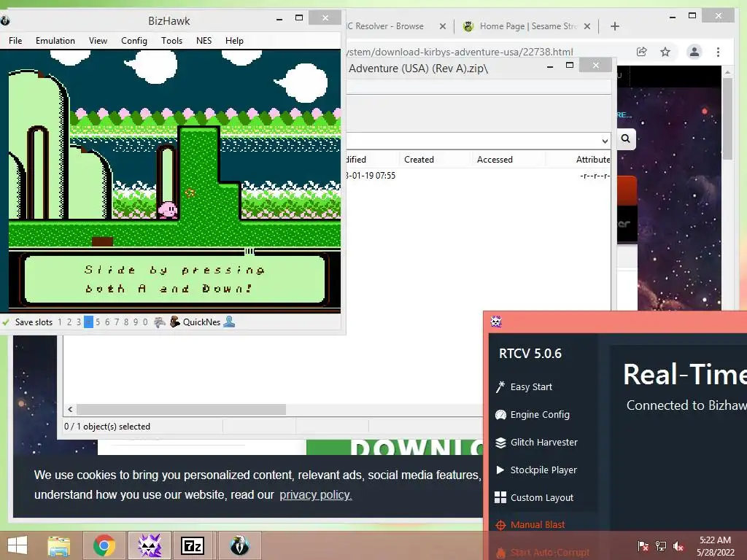Open the View menu in BizHawk

point(98,41)
